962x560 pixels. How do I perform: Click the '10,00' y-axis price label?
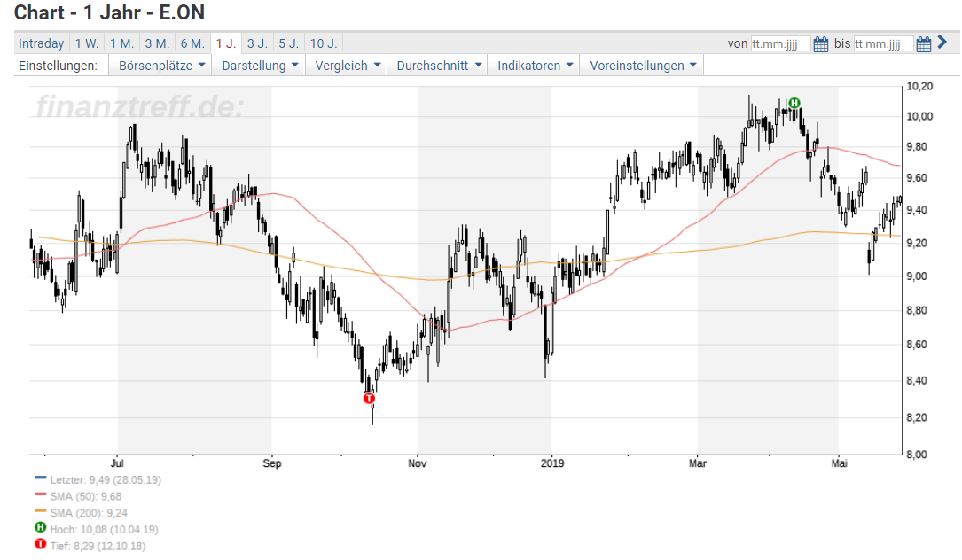919,117
